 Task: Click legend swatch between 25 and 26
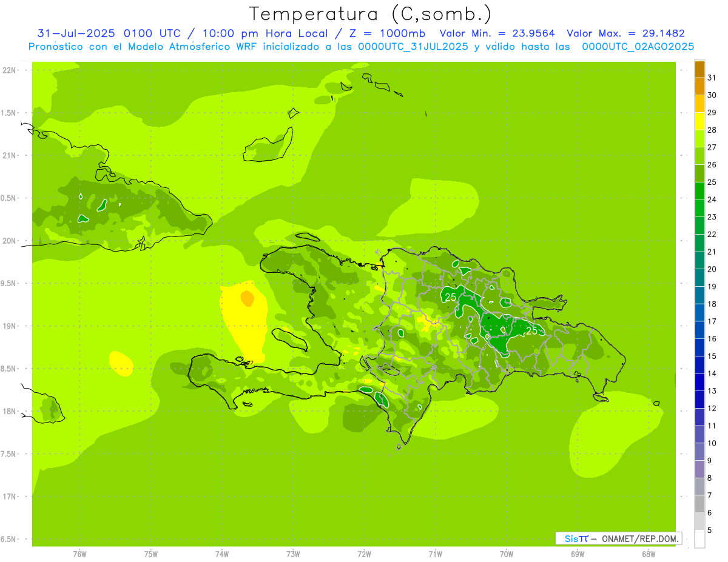pos(699,173)
